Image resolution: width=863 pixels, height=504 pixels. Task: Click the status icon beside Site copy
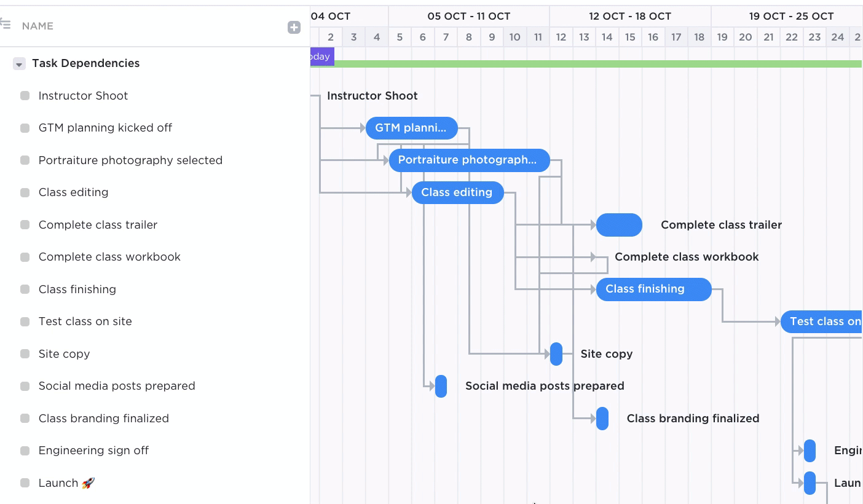[24, 354]
